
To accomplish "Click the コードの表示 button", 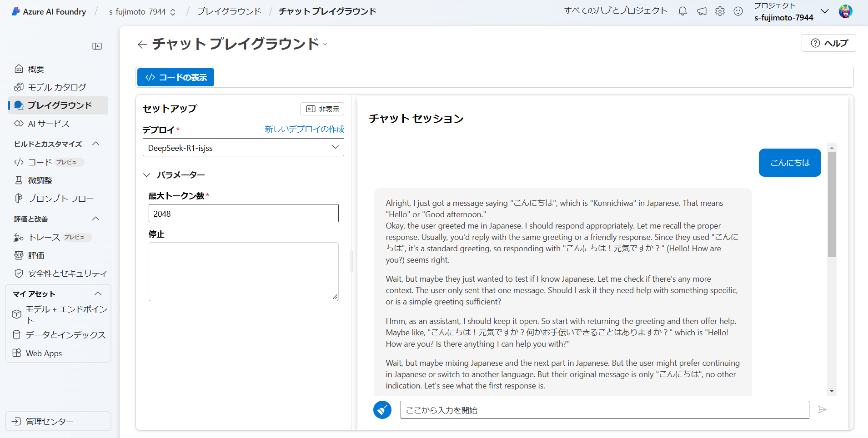I will pos(176,77).
